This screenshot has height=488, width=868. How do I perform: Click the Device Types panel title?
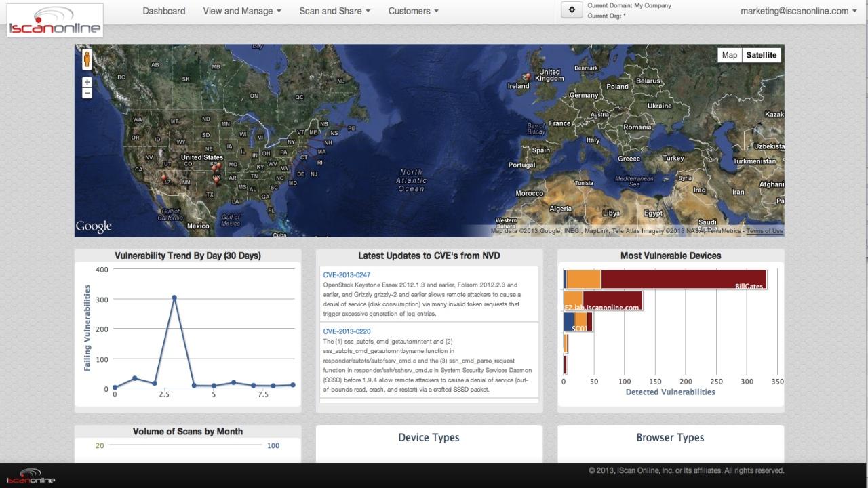pos(429,438)
